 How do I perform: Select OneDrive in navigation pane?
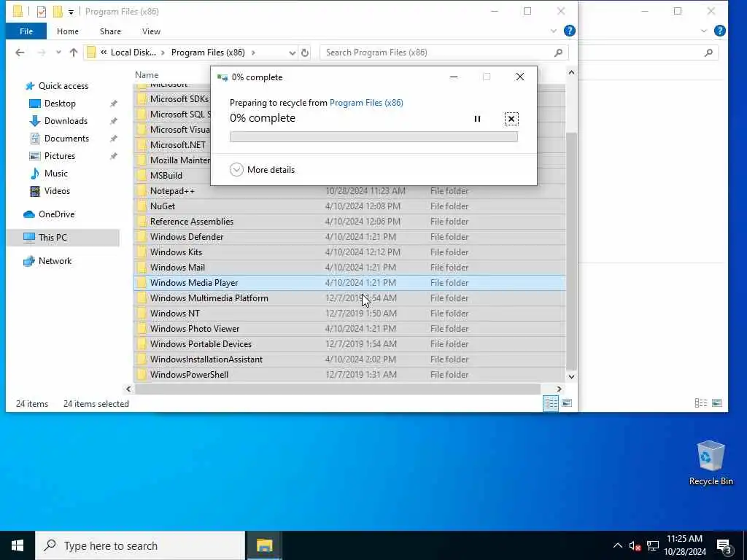pos(56,214)
